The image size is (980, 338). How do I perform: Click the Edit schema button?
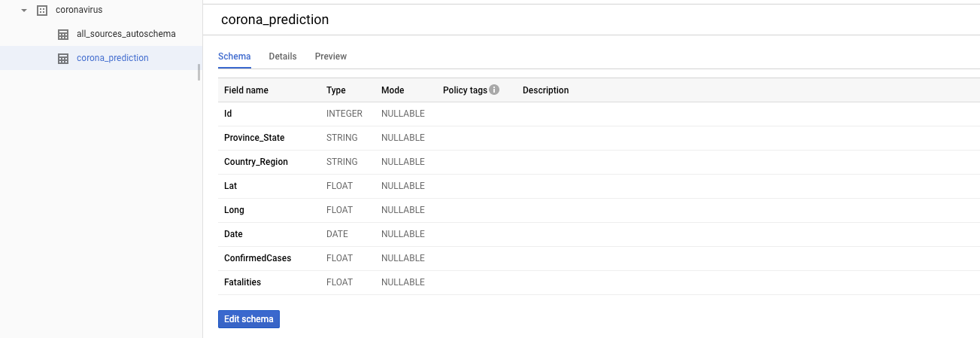tap(249, 319)
